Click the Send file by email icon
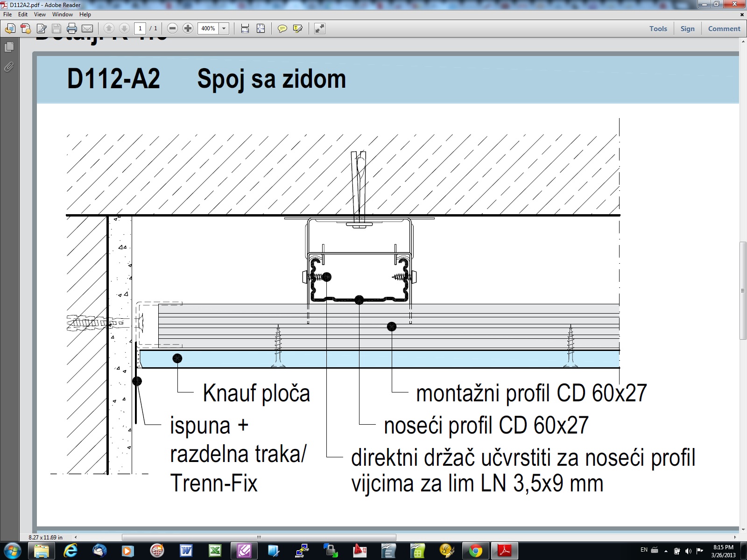 pos(87,29)
